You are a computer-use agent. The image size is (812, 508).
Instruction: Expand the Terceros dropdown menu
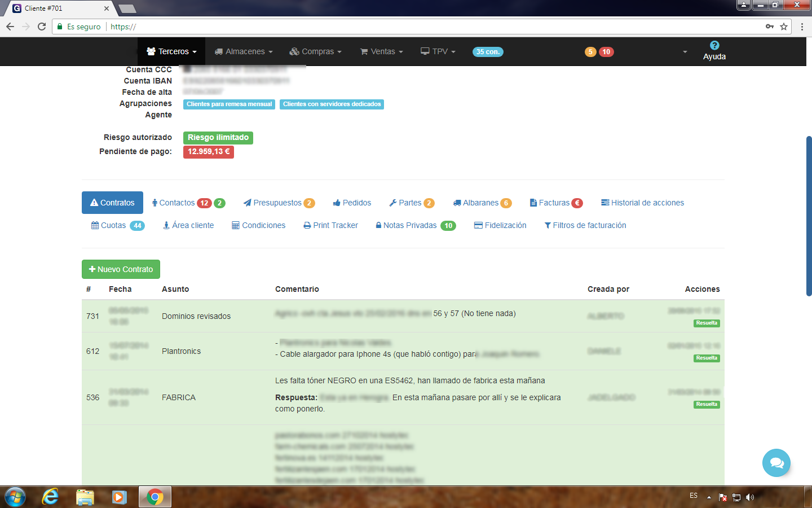171,51
